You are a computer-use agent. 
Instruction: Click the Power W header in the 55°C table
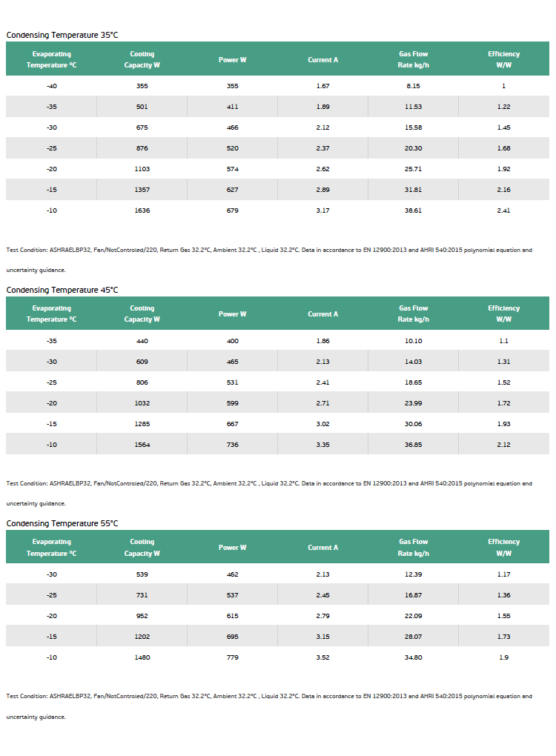point(233,547)
